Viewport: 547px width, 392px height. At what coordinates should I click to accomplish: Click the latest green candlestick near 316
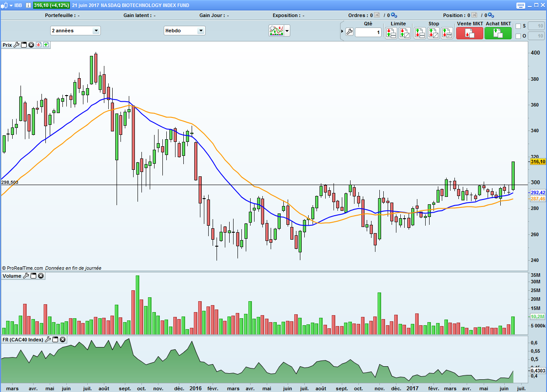513,175
